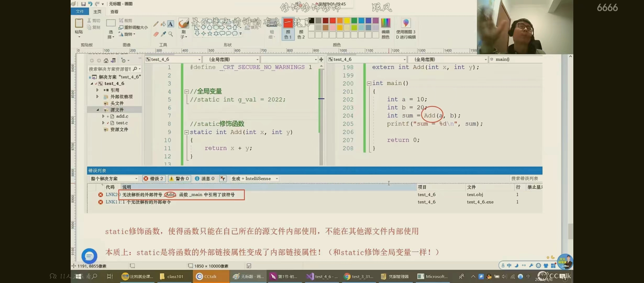Switch to the 查看 view tab
644x283 pixels.
(114, 12)
